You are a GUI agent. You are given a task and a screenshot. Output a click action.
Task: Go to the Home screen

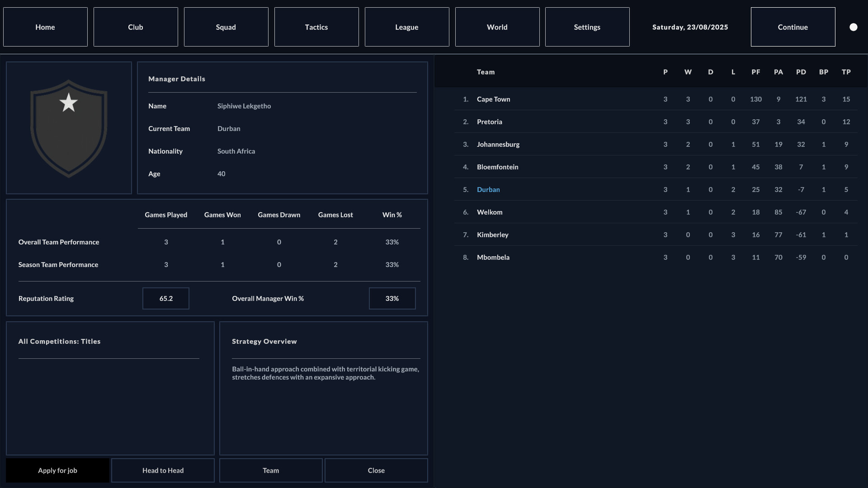[x=45, y=27]
